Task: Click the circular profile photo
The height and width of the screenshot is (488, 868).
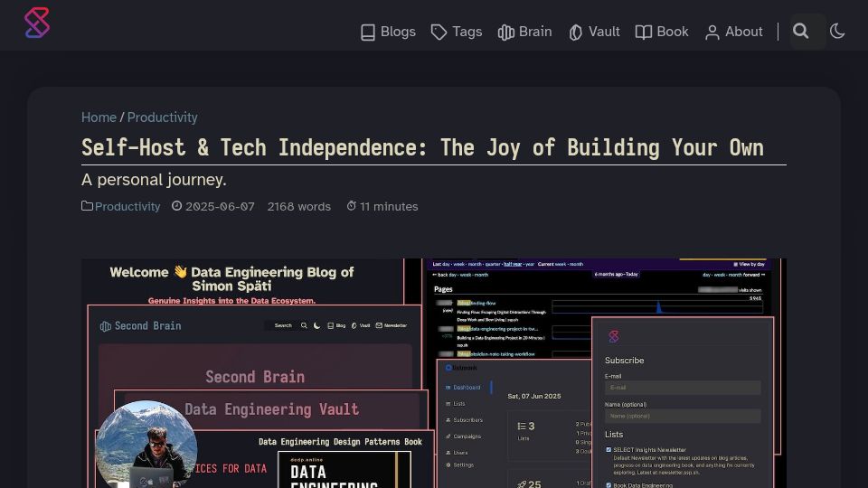Action: coord(146,445)
